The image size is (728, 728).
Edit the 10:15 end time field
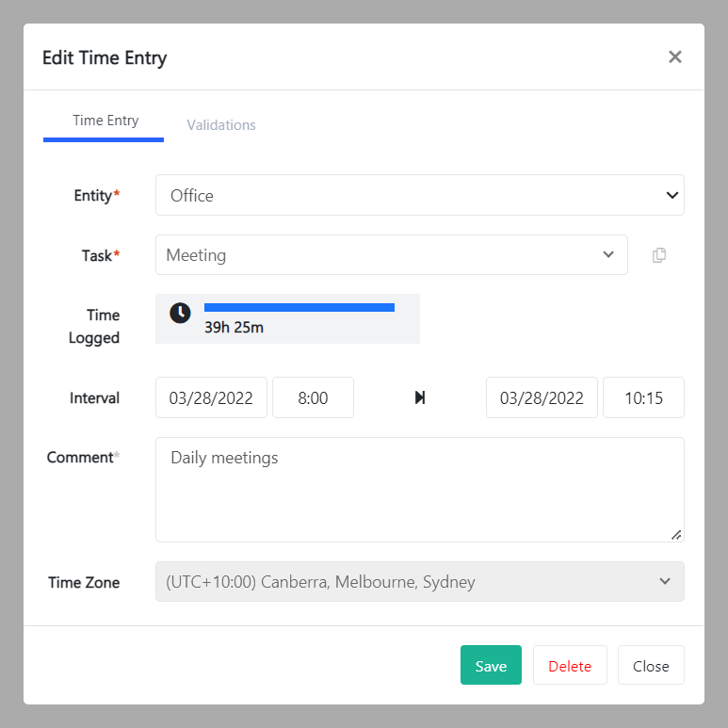[x=643, y=397]
